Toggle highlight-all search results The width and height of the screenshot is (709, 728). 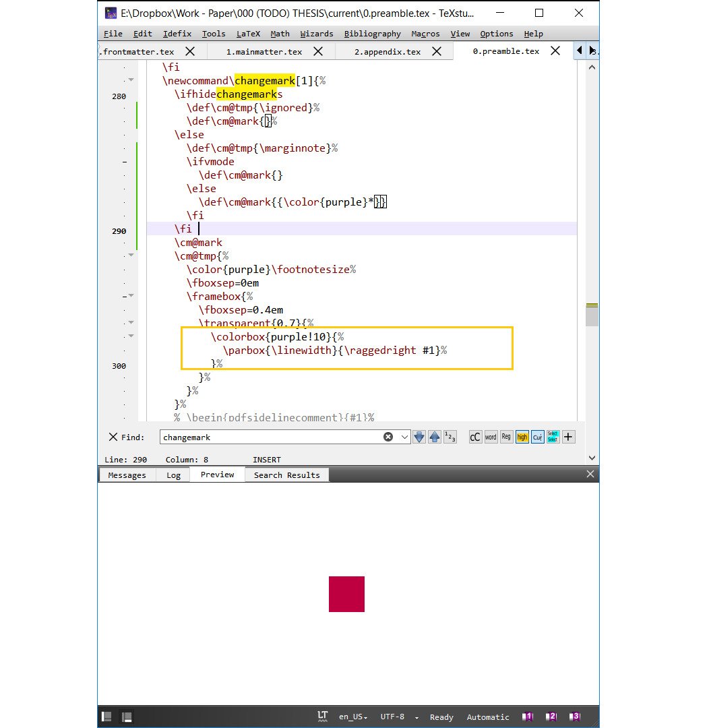pyautogui.click(x=522, y=437)
